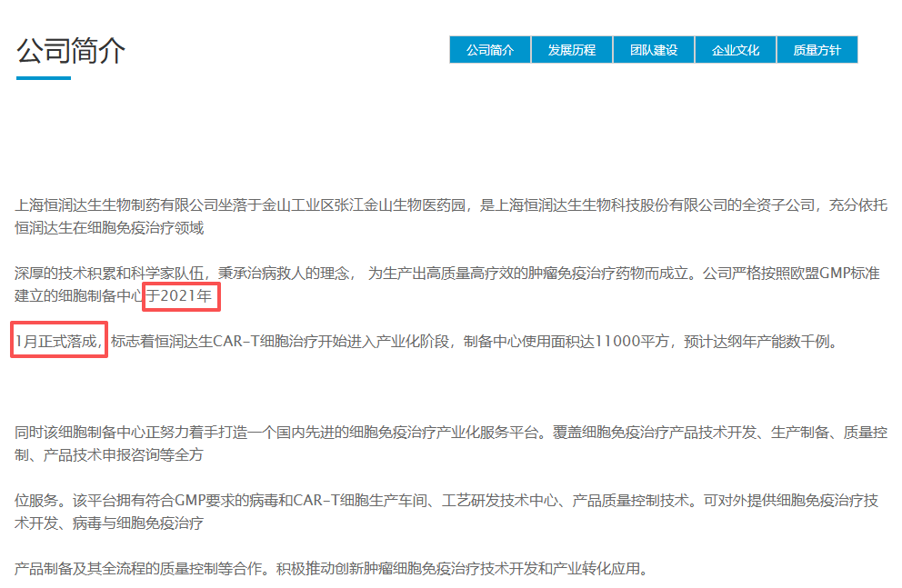Screen dimensions: 902x588
Task: Open the 公司简介 tab
Action: (490, 50)
